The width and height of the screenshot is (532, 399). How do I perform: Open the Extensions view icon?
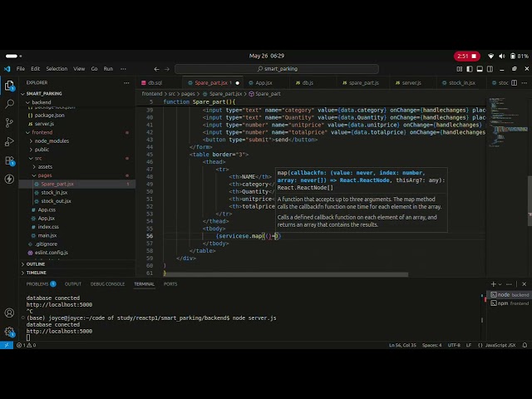point(9,160)
